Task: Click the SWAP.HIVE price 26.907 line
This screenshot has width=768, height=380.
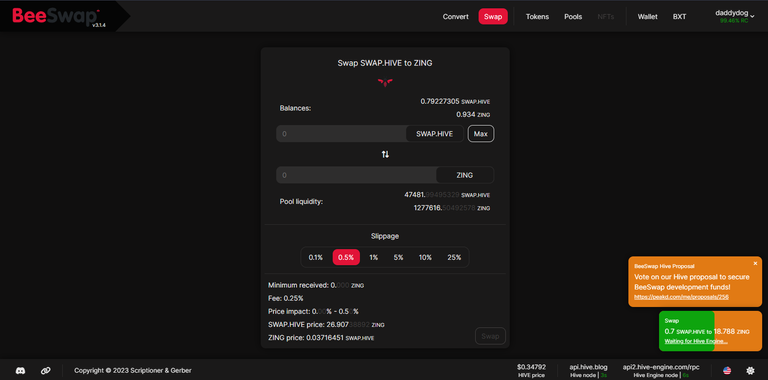Action: tap(326, 325)
